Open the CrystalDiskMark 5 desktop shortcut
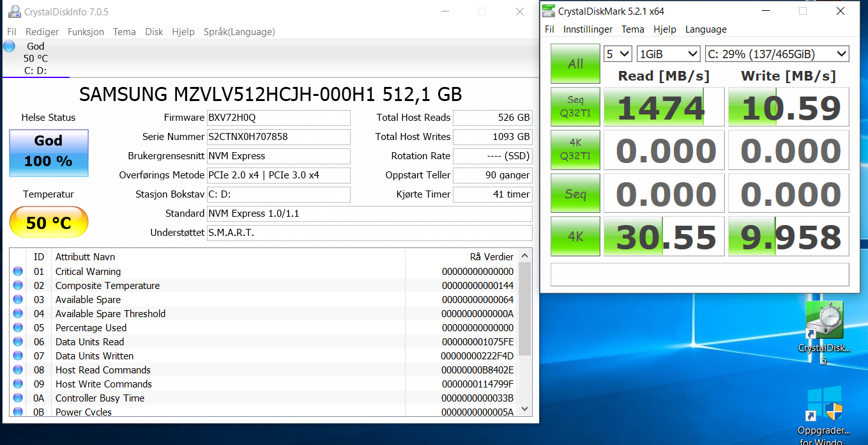 coord(824,332)
